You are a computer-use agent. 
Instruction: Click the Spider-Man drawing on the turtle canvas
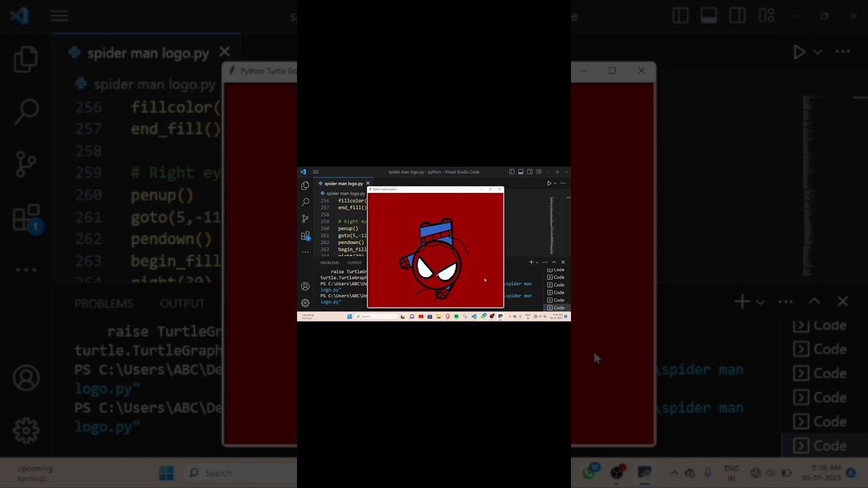click(x=434, y=258)
